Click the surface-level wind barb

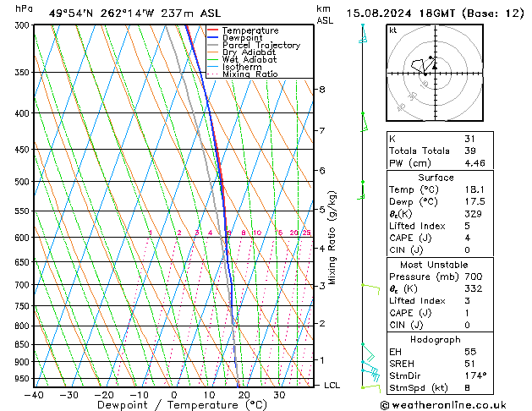pos(370,388)
